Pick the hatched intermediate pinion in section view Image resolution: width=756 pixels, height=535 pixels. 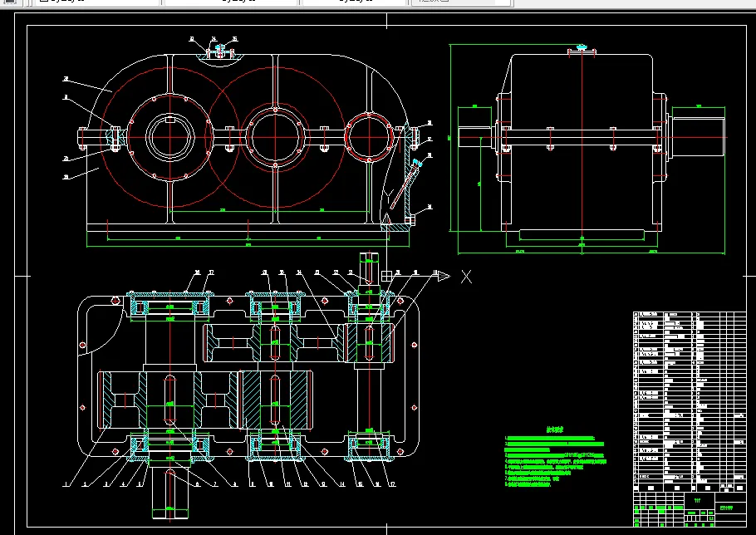coord(275,400)
